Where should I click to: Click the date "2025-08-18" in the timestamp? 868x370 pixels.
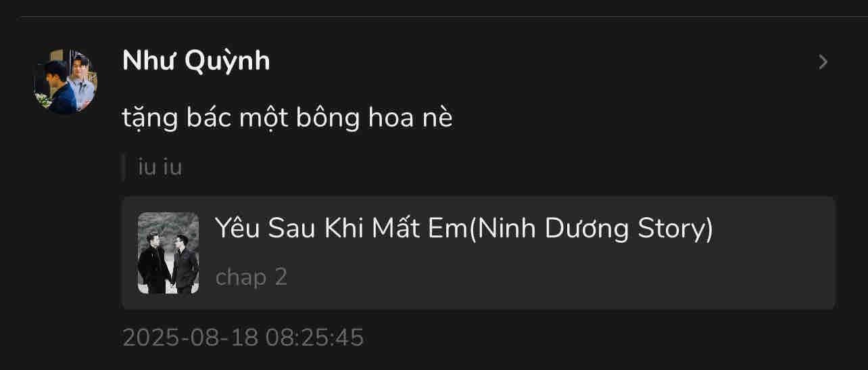click(190, 338)
